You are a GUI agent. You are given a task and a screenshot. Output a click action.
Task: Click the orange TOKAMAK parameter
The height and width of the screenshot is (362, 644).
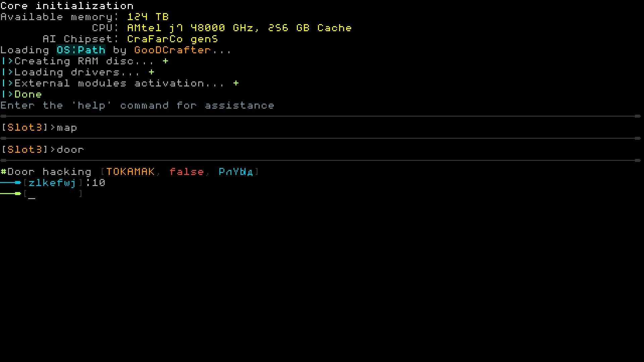pos(130,172)
